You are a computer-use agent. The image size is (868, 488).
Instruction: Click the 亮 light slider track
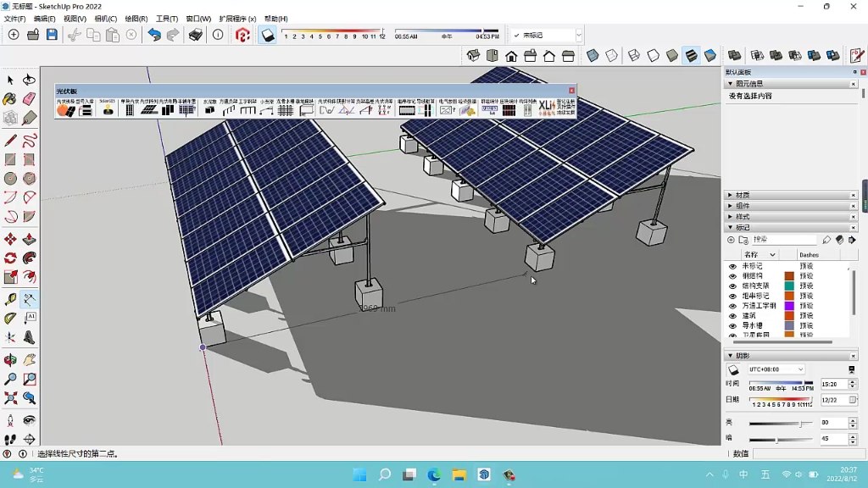coord(776,423)
